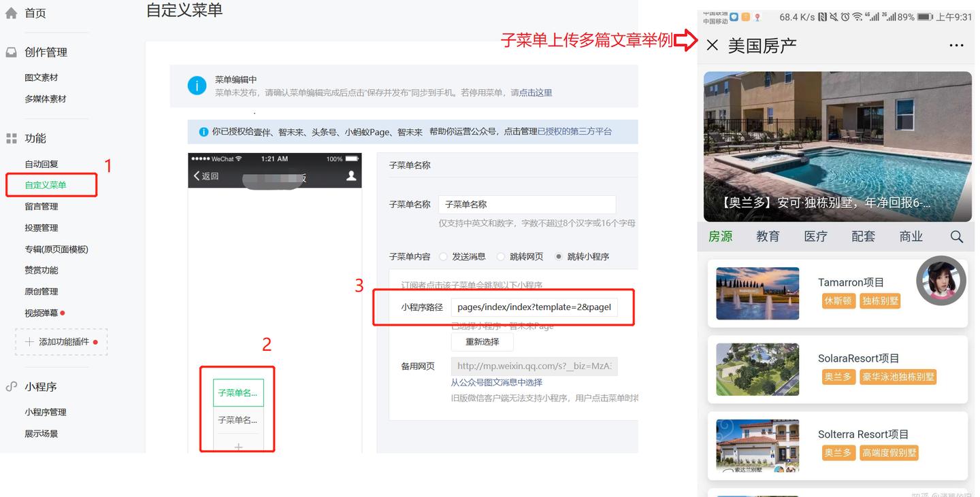
Task: Click the 从公众号图文消息中选择 link
Action: [x=497, y=383]
